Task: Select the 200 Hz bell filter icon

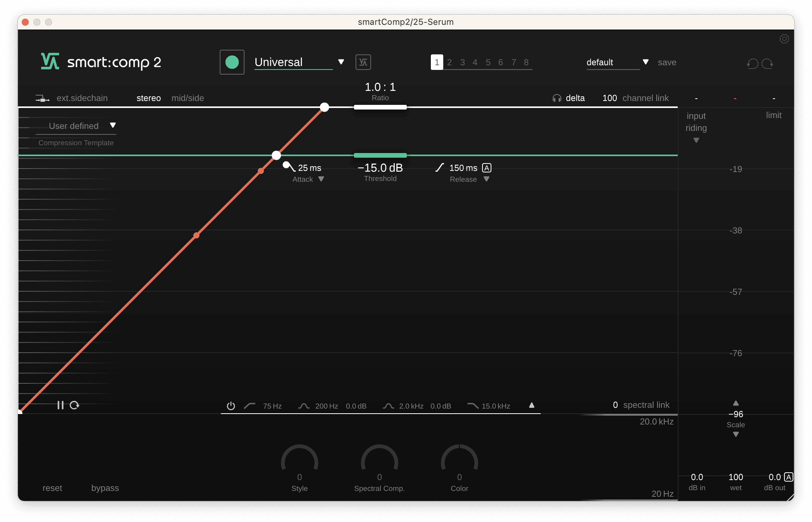Action: (x=304, y=406)
